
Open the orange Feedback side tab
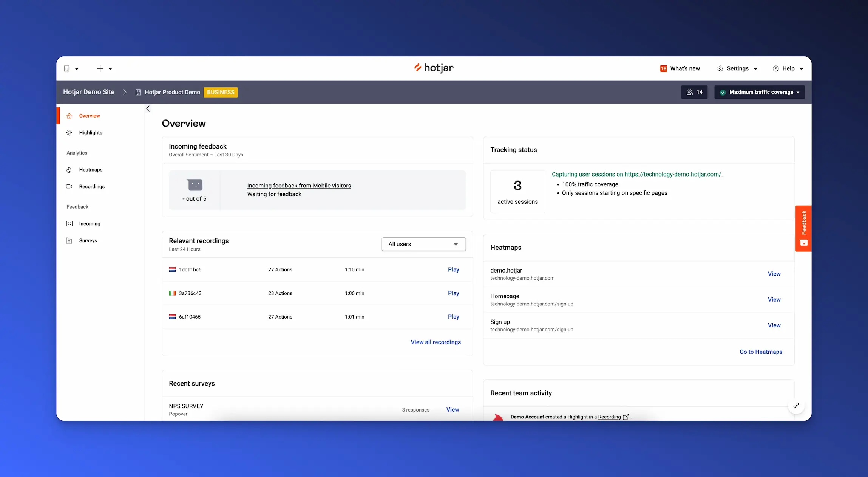803,228
